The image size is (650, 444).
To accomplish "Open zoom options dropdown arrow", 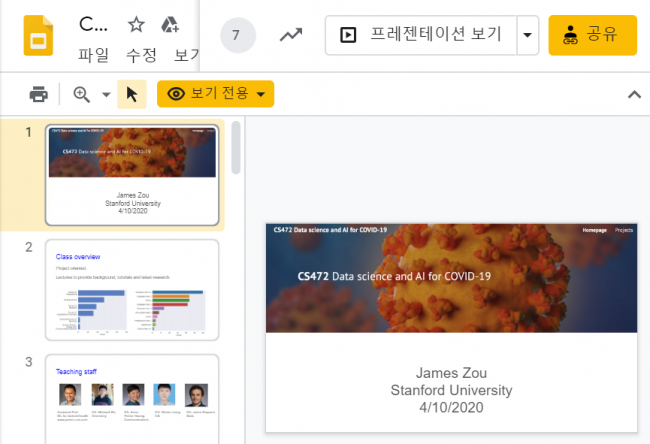I will 106,95.
